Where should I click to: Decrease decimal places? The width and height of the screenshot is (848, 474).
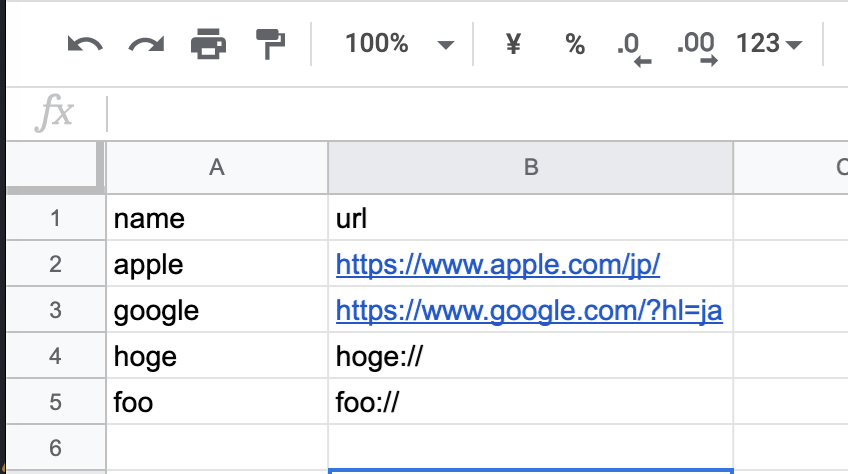click(x=634, y=49)
